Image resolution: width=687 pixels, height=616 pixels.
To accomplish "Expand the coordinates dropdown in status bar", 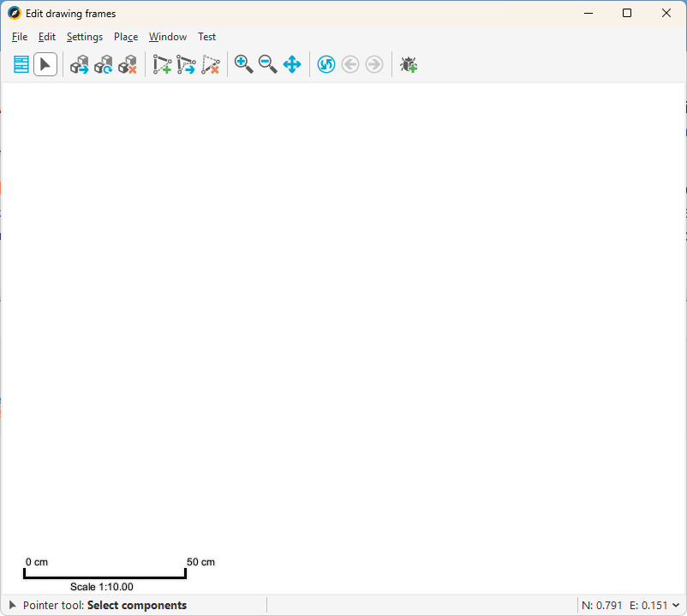I will [677, 606].
